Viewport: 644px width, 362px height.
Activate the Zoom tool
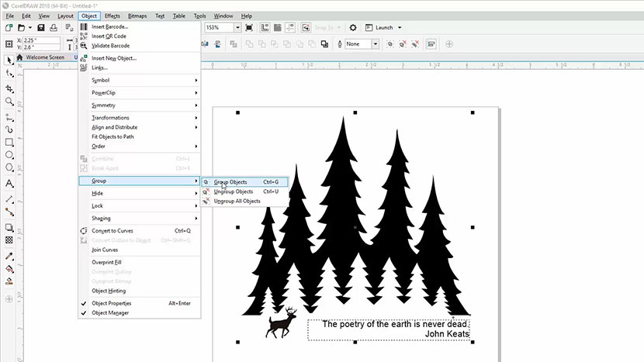(x=9, y=102)
